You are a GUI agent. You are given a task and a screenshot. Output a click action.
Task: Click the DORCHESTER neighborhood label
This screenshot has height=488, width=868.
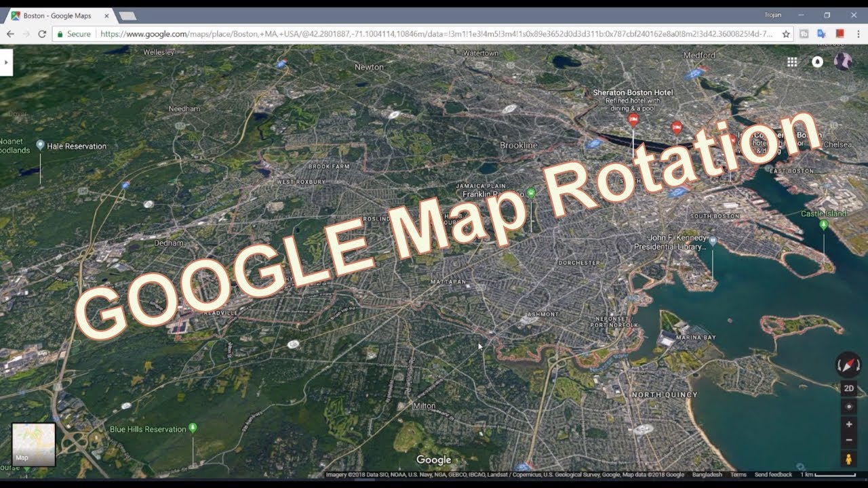(x=579, y=262)
